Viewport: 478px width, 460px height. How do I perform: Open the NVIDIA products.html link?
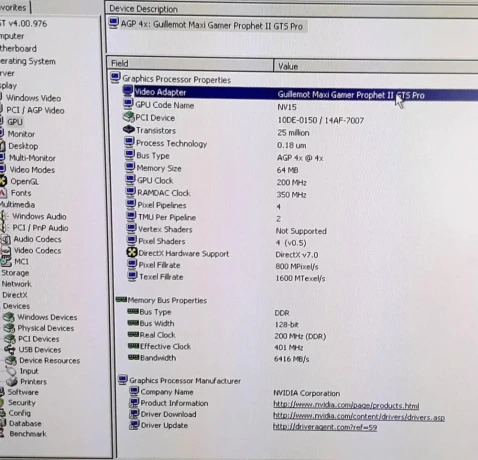346,405
